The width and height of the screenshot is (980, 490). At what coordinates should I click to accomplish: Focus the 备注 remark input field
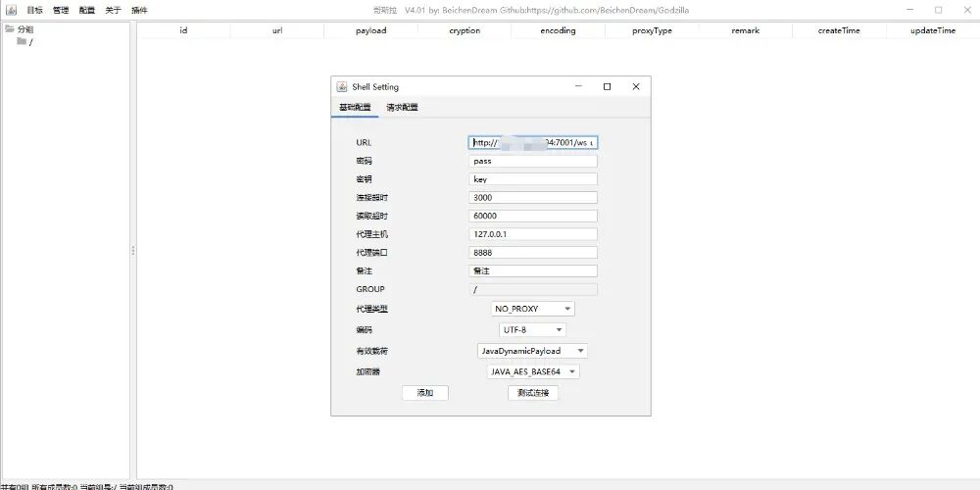coord(533,271)
